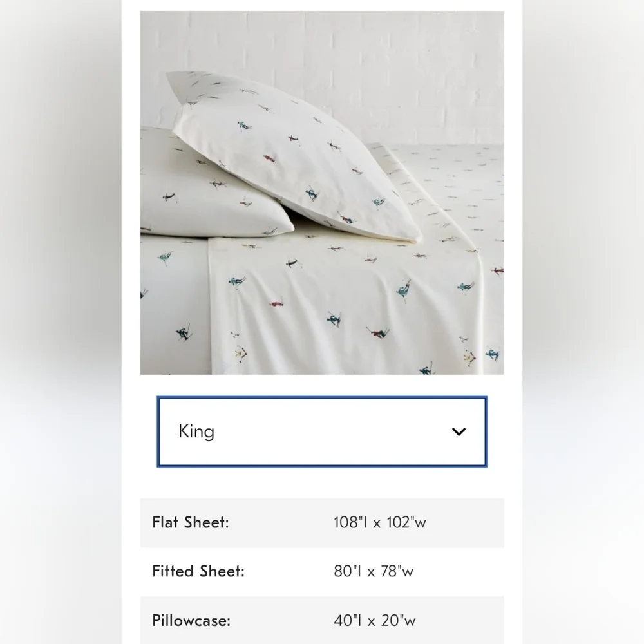The width and height of the screenshot is (644, 644).
Task: Open the skier-print sheet set product photo
Action: pos(322,193)
